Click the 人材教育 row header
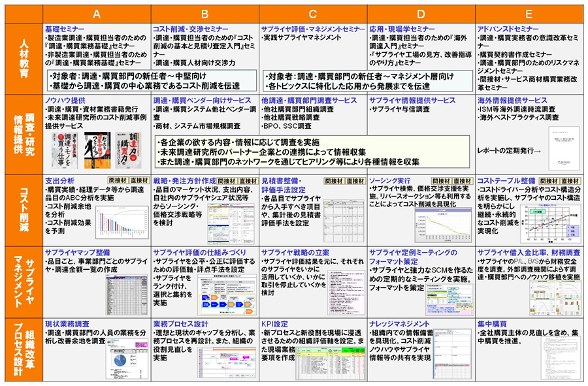The image size is (588, 386). click(24, 59)
